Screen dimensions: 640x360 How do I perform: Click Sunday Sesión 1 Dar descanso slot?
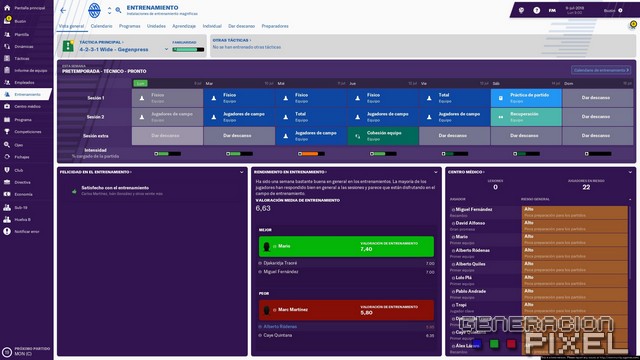click(598, 98)
